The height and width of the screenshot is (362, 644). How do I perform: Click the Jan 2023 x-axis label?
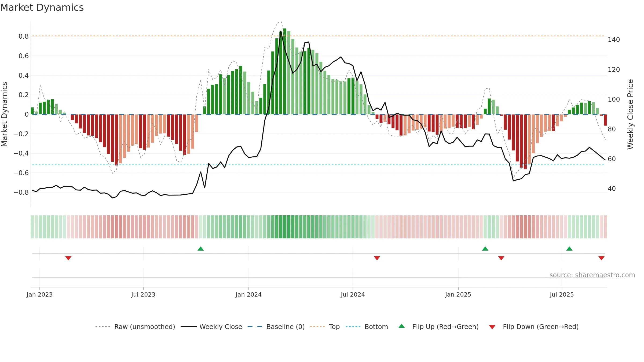pyautogui.click(x=40, y=294)
